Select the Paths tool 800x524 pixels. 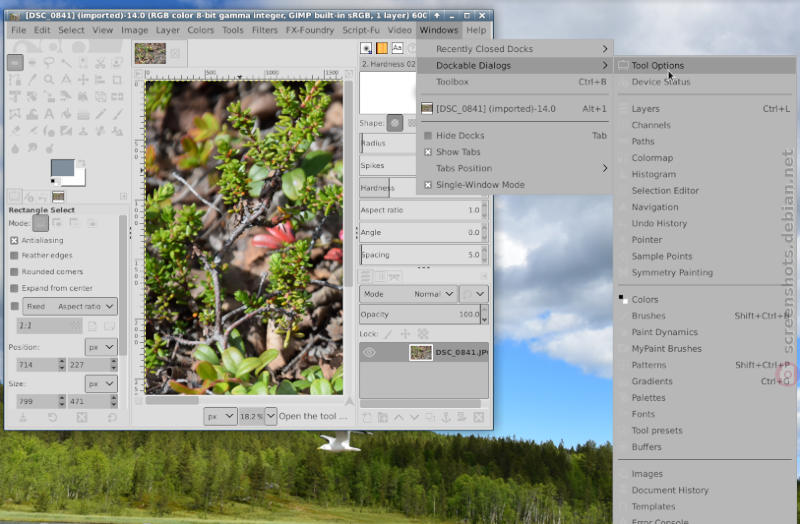[15, 80]
